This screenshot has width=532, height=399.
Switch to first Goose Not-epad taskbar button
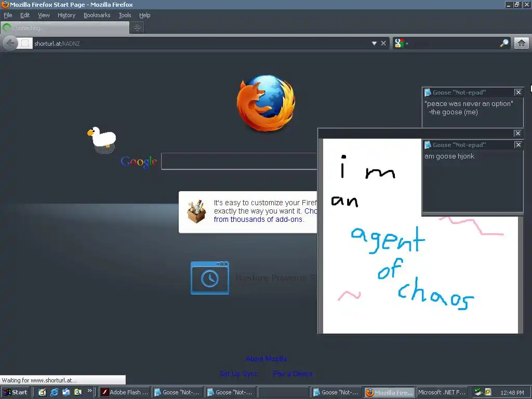(x=177, y=392)
